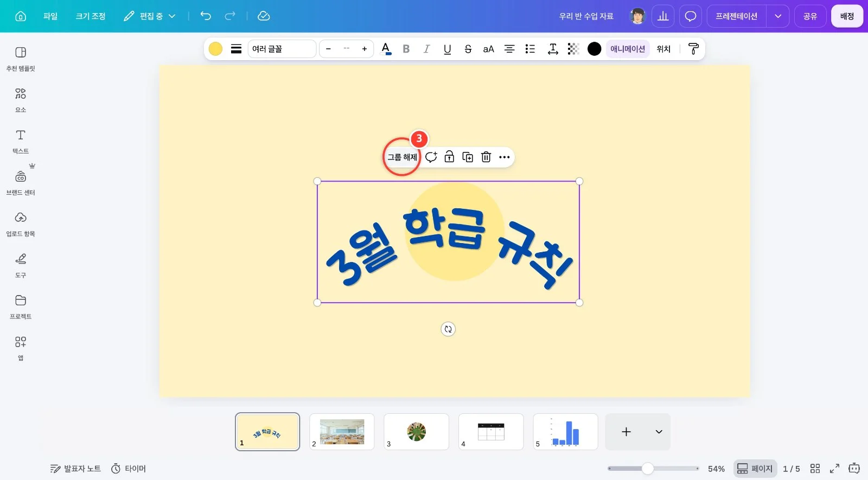Open 발표자 노트 presenter notes
868x480 pixels.
point(75,469)
